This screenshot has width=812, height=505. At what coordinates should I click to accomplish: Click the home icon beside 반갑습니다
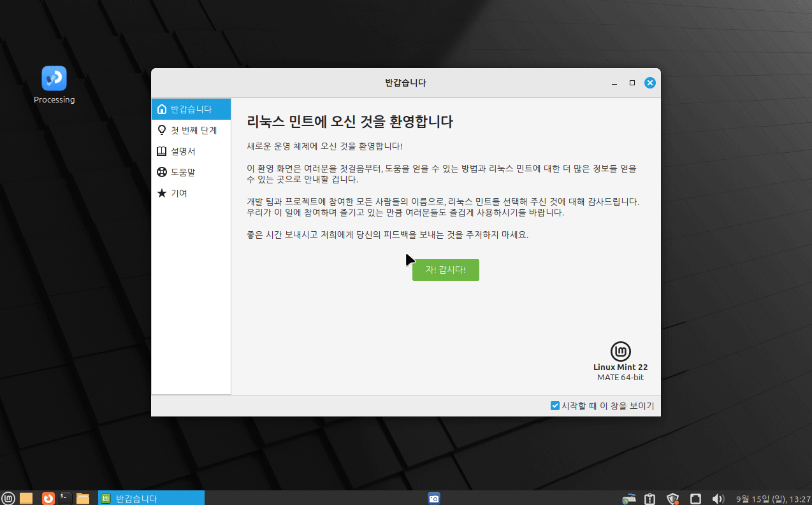162,109
